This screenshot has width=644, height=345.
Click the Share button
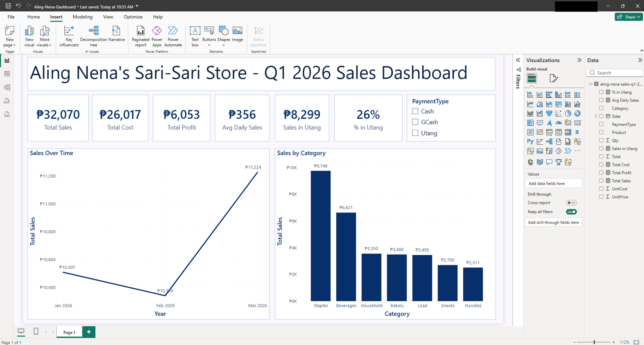[x=629, y=17]
